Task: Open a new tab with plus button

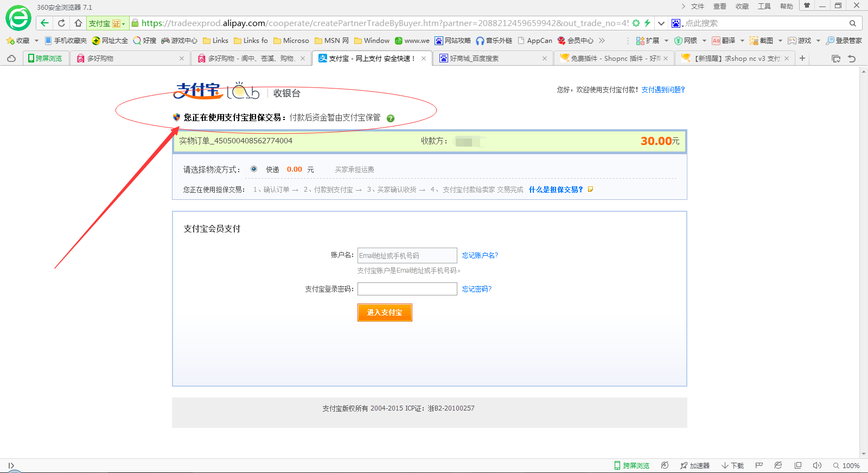Action: (802, 58)
